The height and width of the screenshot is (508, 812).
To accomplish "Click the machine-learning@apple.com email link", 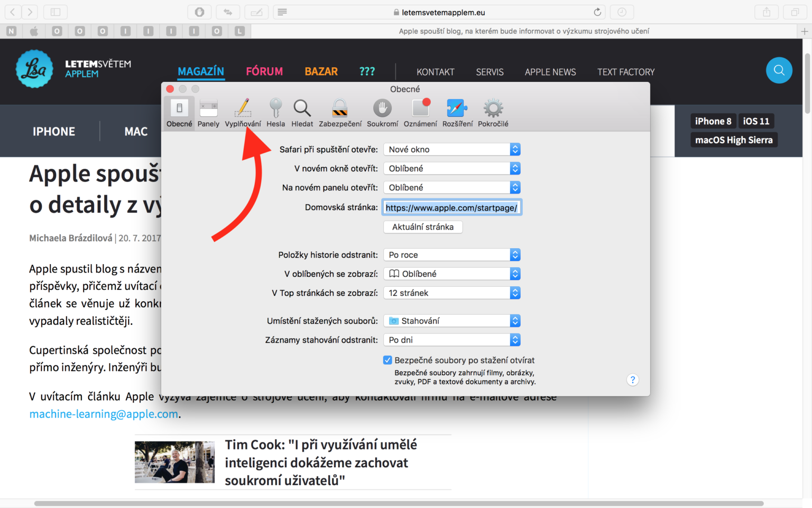I will (x=104, y=414).
